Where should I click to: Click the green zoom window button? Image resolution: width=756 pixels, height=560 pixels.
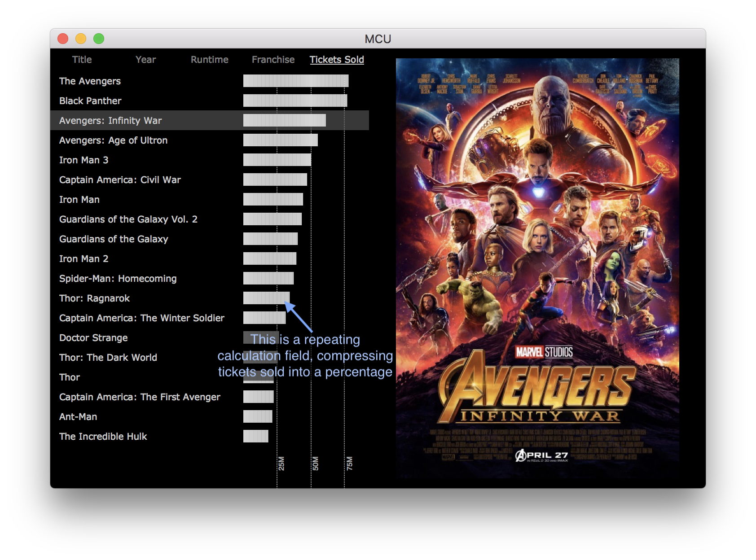pyautogui.click(x=99, y=39)
